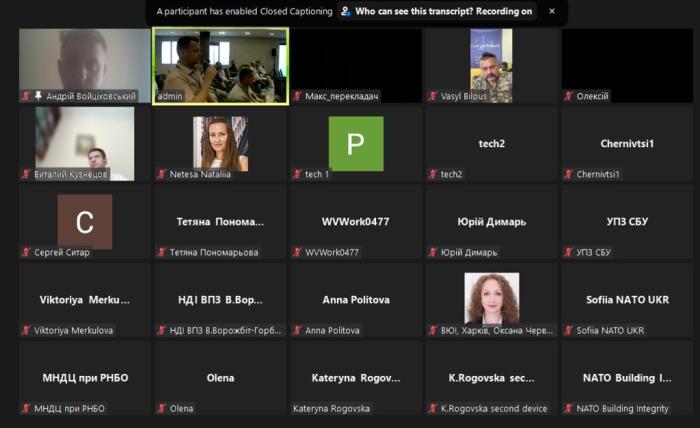Image resolution: width=700 pixels, height=428 pixels.
Task: Click muted mic icon on Vasyl Bilous tile
Action: point(433,97)
